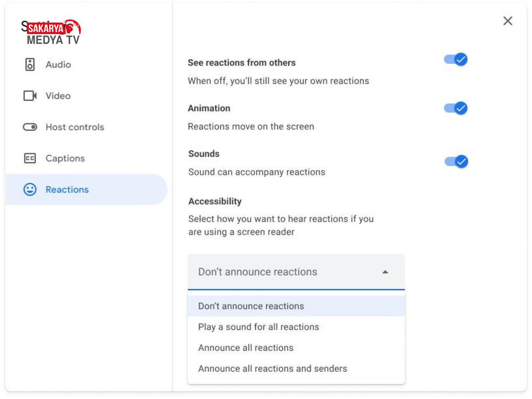
Task: Open the Audio settings tab
Action: (58, 65)
